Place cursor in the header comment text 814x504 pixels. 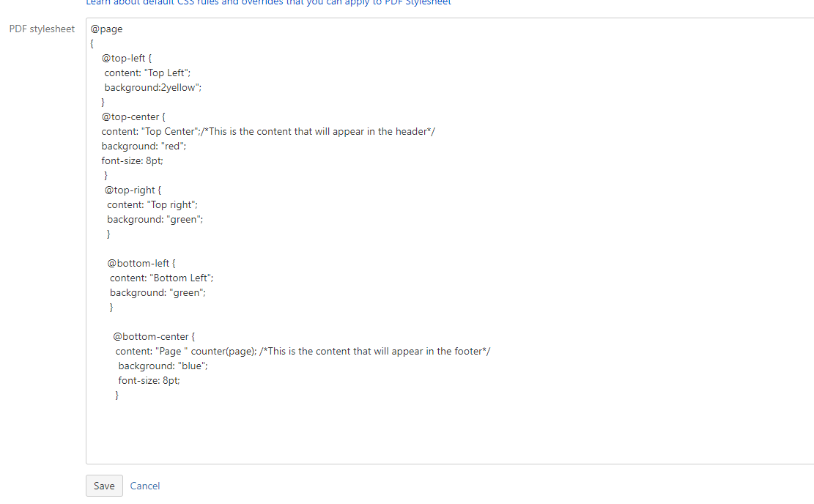pyautogui.click(x=319, y=132)
